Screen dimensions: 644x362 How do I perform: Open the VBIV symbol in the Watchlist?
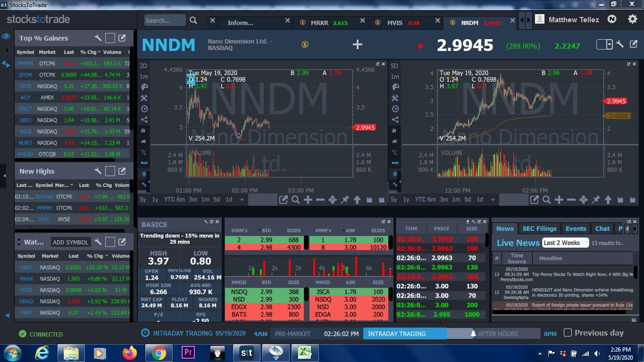click(26, 267)
